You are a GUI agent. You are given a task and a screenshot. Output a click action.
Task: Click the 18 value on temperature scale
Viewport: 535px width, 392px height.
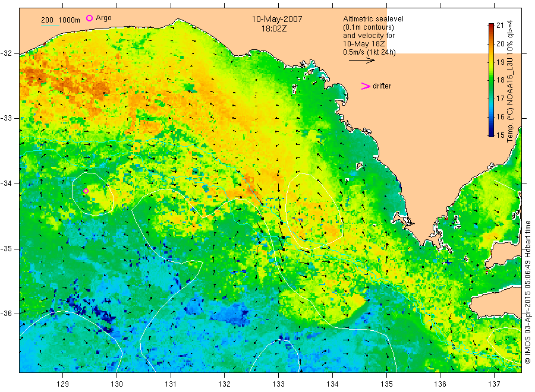[500, 80]
